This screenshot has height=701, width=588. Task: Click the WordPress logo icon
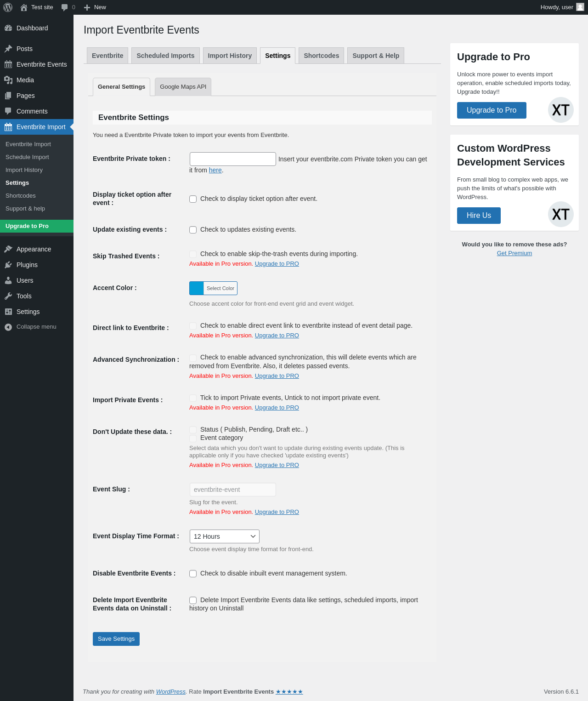pos(8,7)
